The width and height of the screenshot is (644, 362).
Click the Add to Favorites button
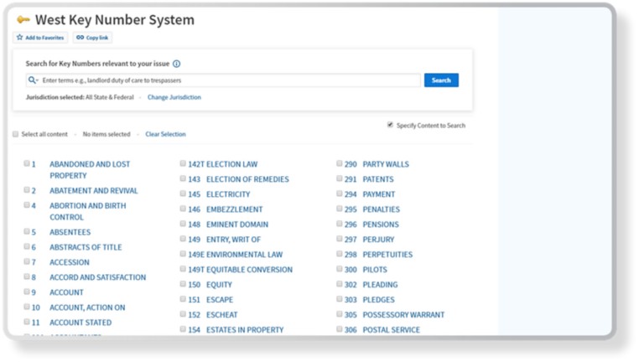(40, 38)
